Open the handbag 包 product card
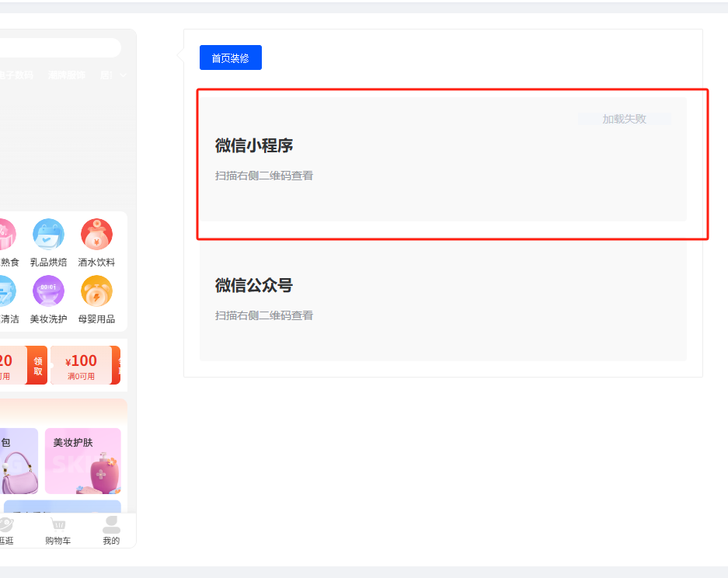The height and width of the screenshot is (578, 728). coord(19,461)
